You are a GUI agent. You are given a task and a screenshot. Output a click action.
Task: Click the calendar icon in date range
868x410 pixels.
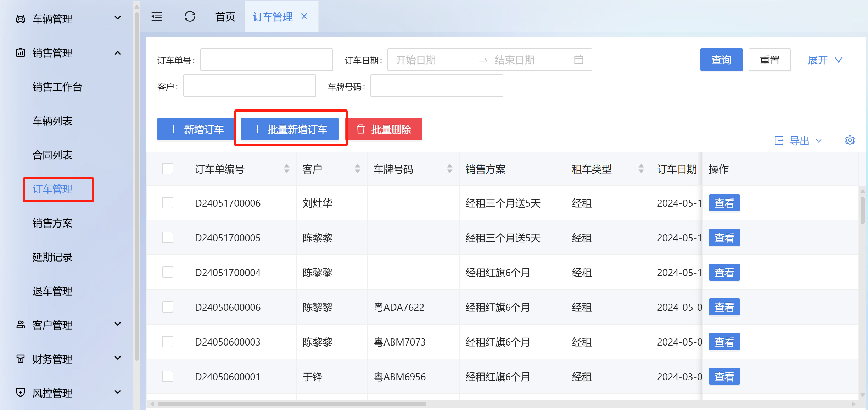point(578,60)
